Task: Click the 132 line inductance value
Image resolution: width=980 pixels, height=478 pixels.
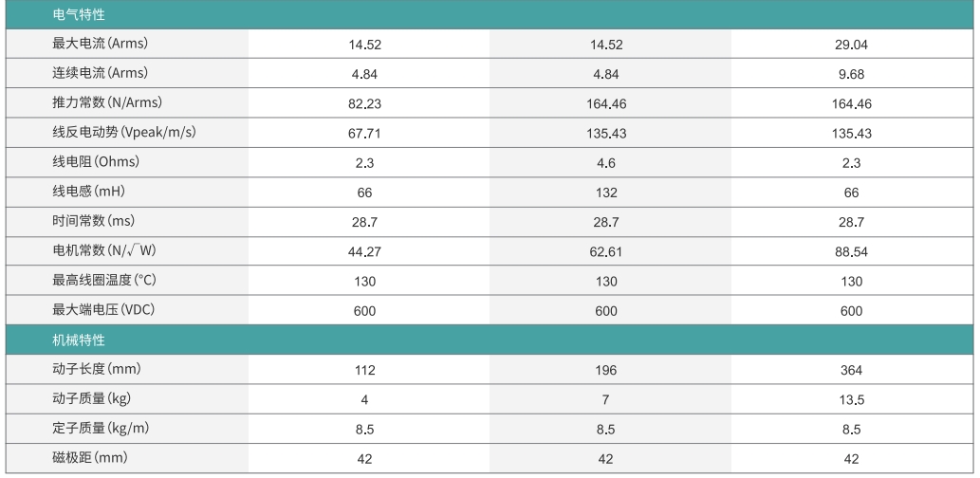Action: click(x=606, y=193)
